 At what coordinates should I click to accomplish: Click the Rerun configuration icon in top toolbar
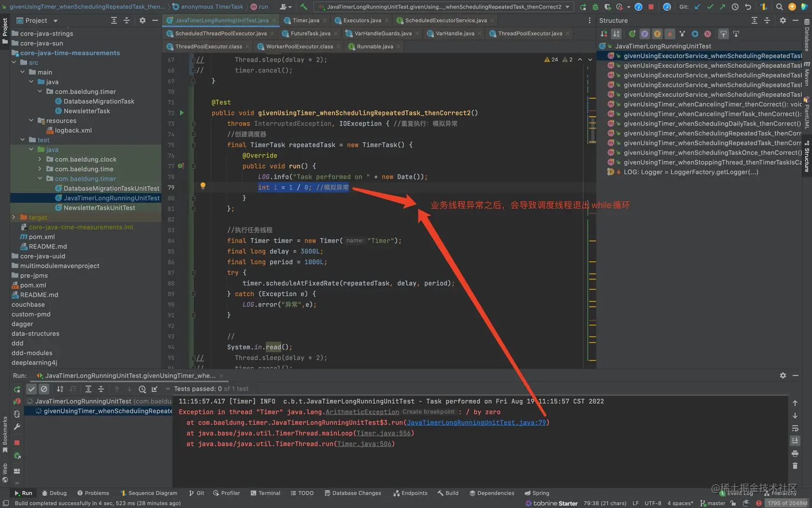tap(583, 7)
